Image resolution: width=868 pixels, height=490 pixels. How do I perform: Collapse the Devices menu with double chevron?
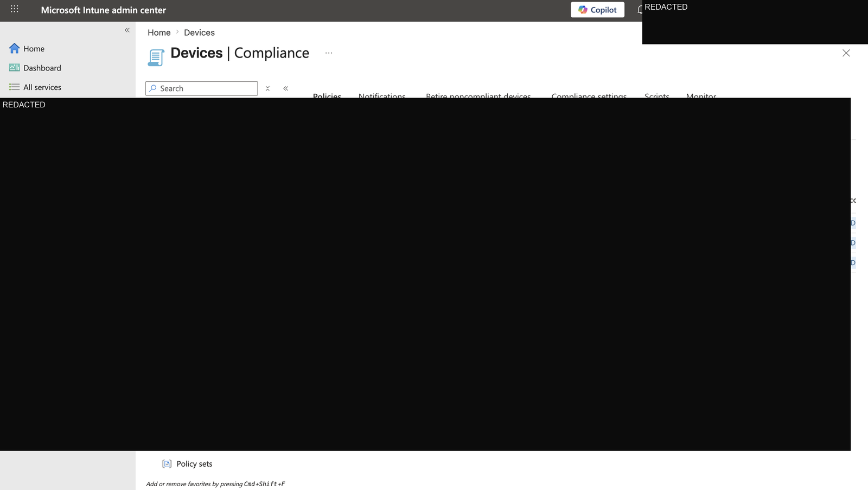(285, 88)
